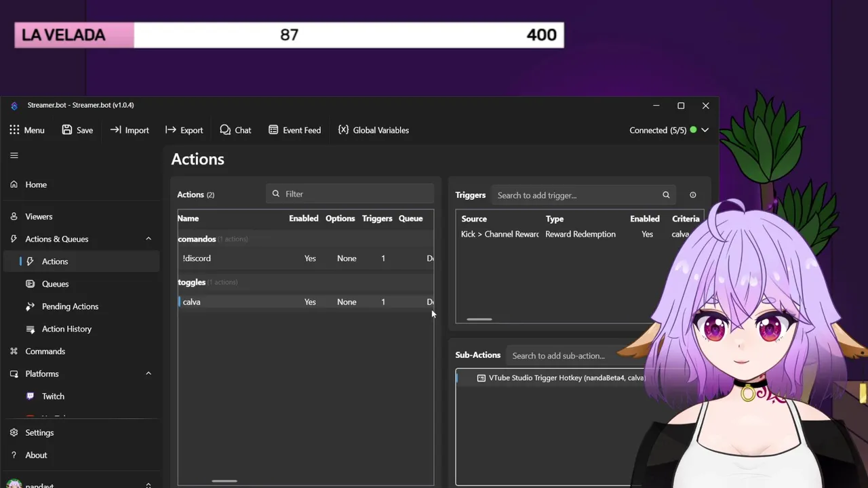Go to Home in the sidebar
Viewport: 868px width, 488px height.
tap(36, 184)
